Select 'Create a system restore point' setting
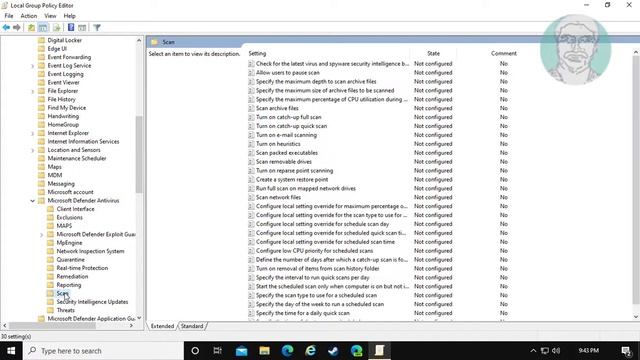 (292, 180)
